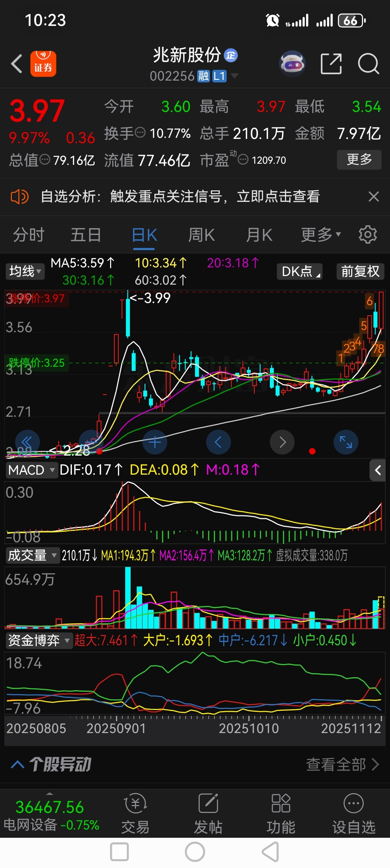Expand the stock code dropdown arrow
This screenshot has width=390, height=868.
[234, 76]
